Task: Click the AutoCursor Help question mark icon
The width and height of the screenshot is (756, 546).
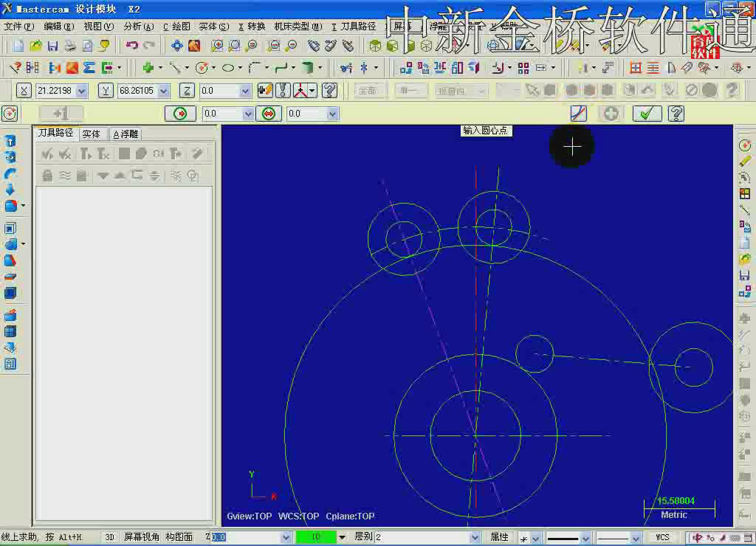Action: point(330,91)
